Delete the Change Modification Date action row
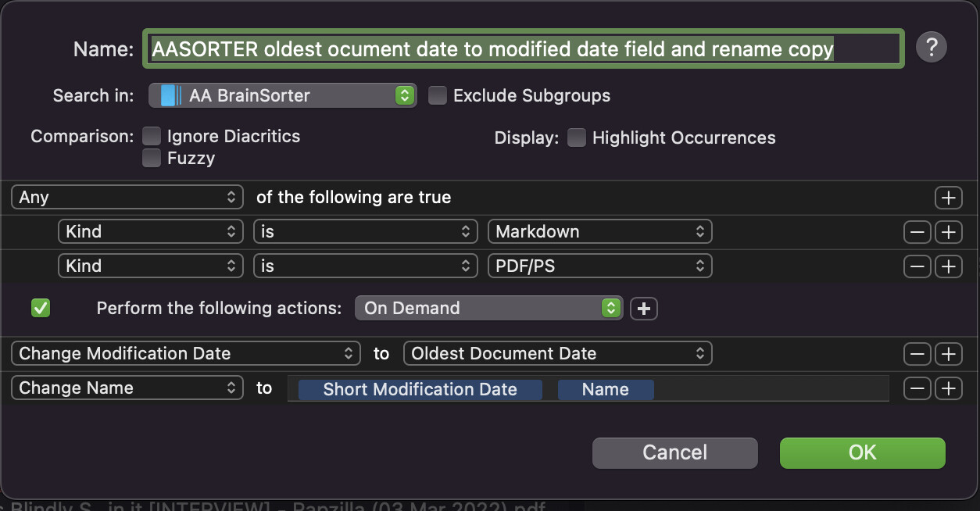Screen dimensions: 980x511 point(917,354)
